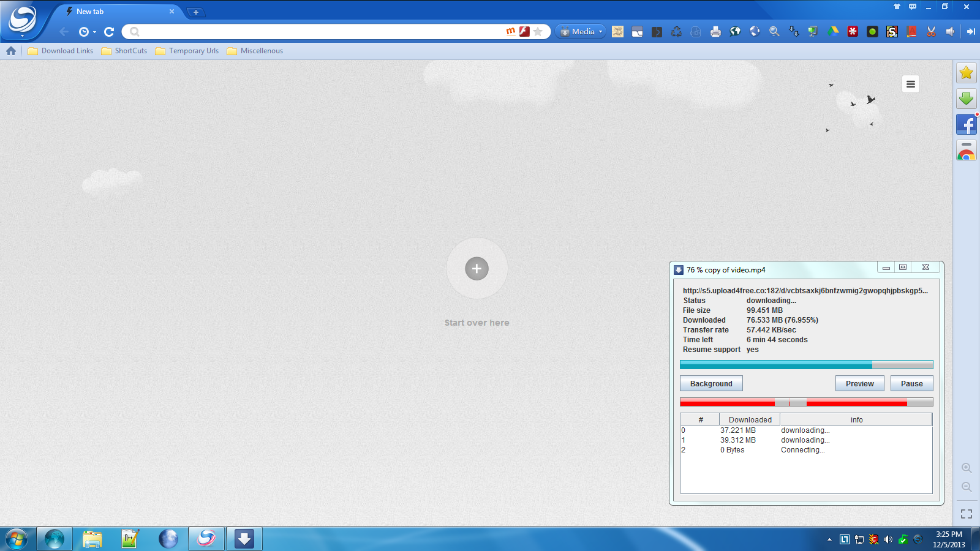
Task: Open downloads with the green arrow sidebar icon
Action: click(967, 99)
